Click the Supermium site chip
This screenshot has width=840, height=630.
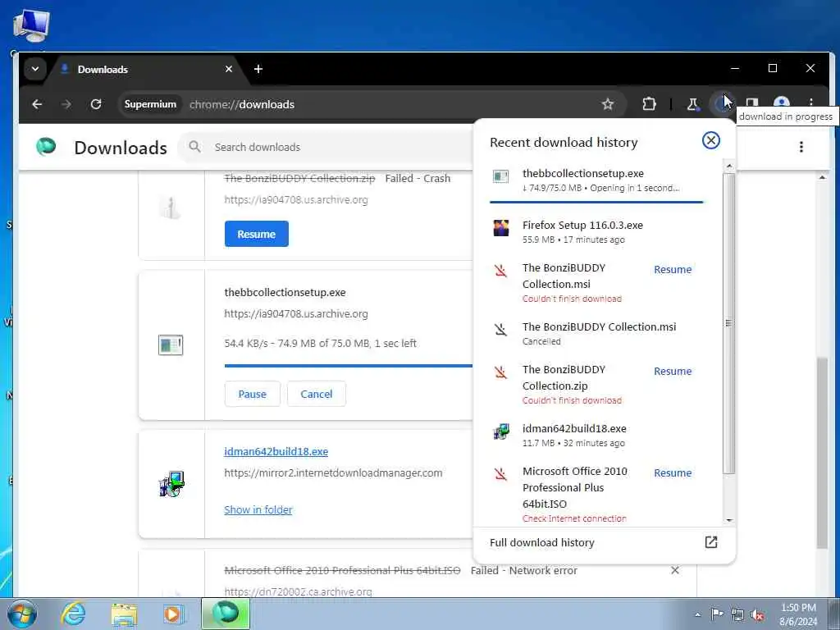pos(150,104)
